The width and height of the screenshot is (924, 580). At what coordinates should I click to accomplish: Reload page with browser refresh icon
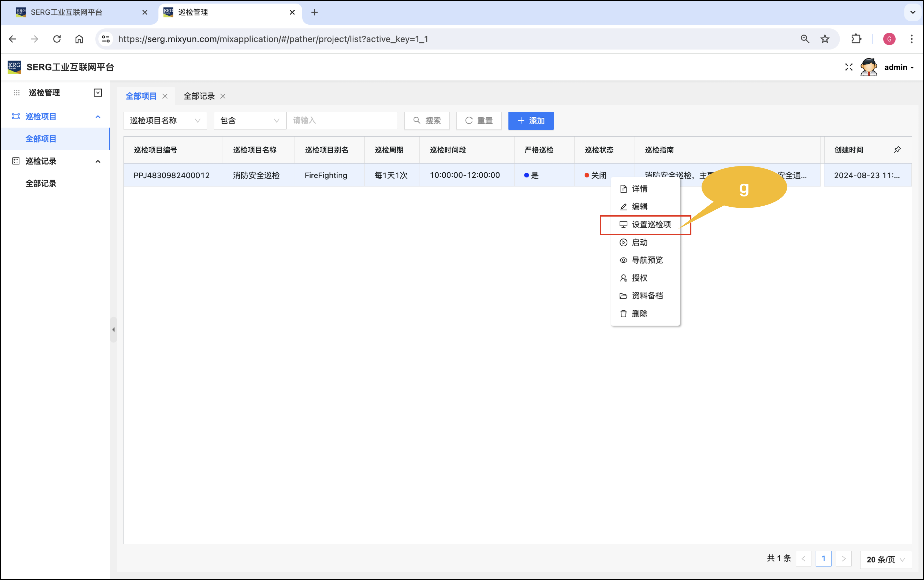click(57, 39)
